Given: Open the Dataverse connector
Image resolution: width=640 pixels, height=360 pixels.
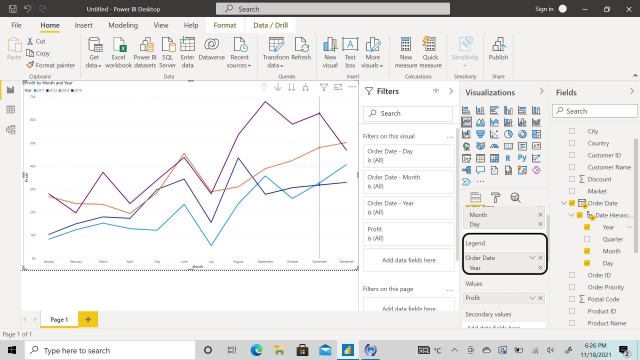Looking at the screenshot, I should pos(211,49).
